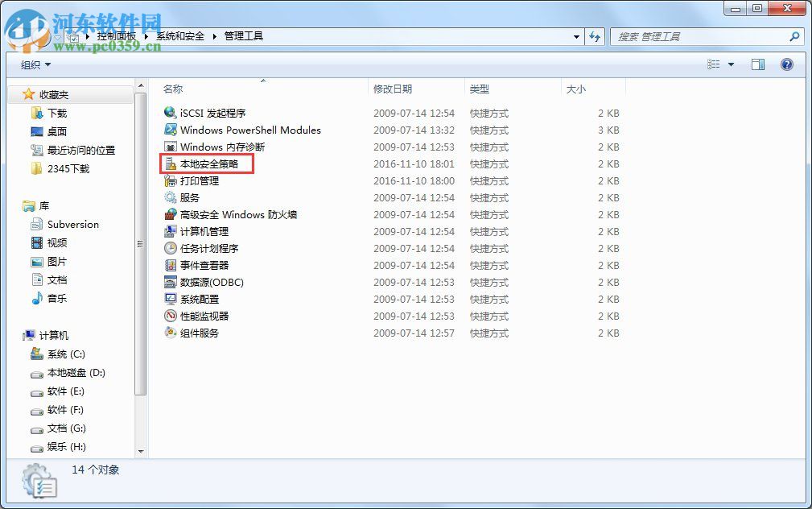Screen dimensions: 812x509
Task: Open help with the question mark button
Action: click(787, 64)
